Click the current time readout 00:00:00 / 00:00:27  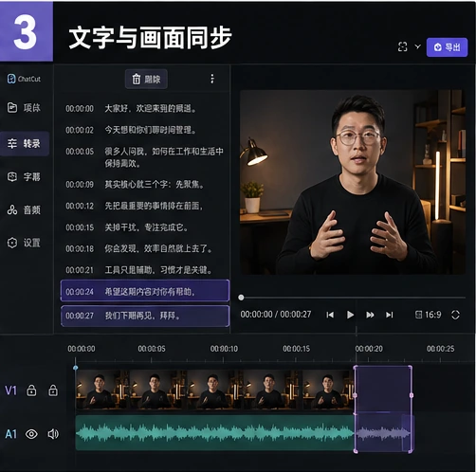(x=276, y=315)
